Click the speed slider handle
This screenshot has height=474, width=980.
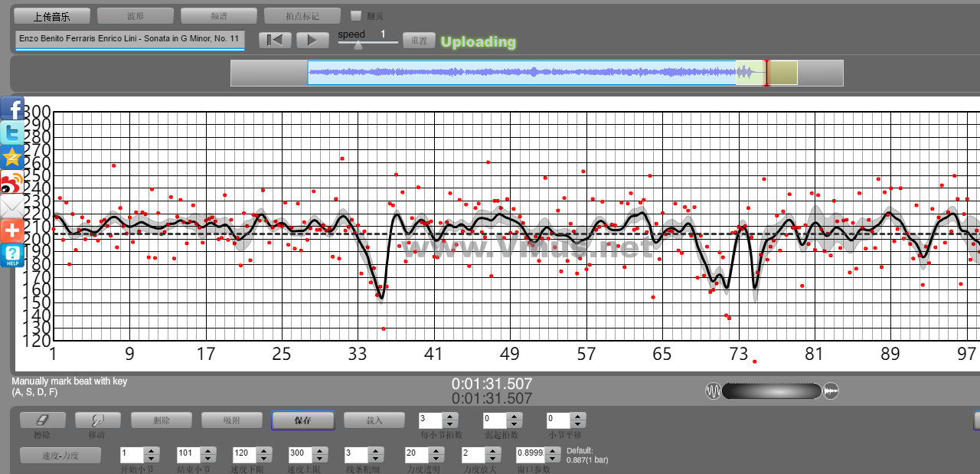pyautogui.click(x=358, y=44)
